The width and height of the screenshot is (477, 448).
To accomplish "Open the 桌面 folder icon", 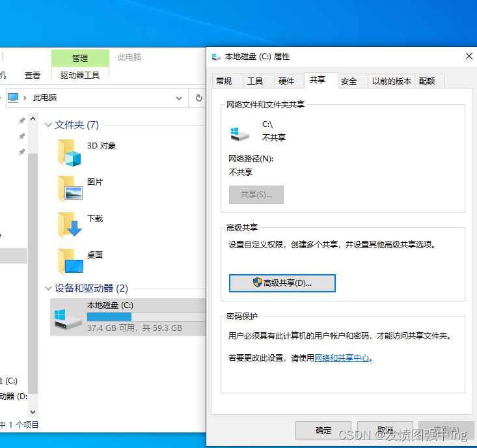I will tap(70, 261).
